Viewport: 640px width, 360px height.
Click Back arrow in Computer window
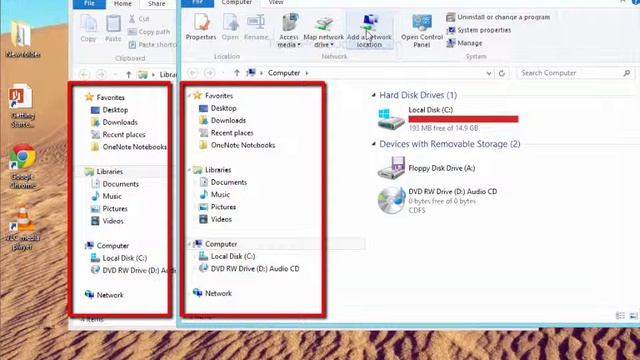pyautogui.click(x=193, y=73)
